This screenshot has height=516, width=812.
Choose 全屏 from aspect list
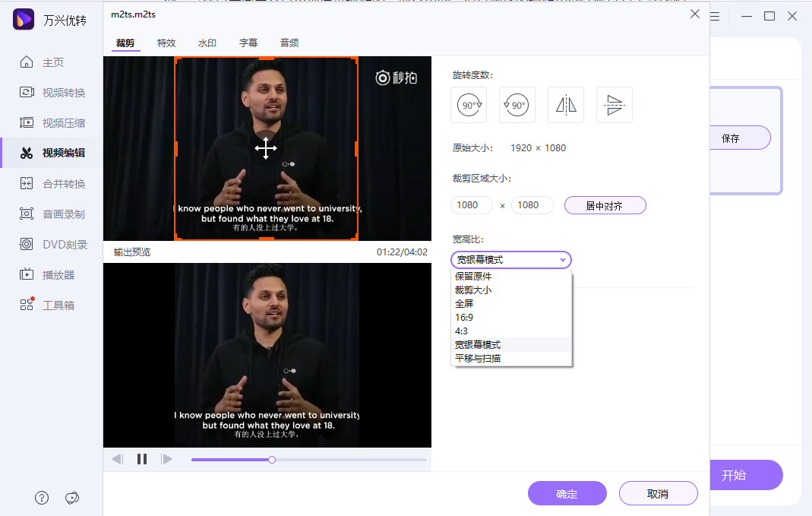(x=512, y=303)
